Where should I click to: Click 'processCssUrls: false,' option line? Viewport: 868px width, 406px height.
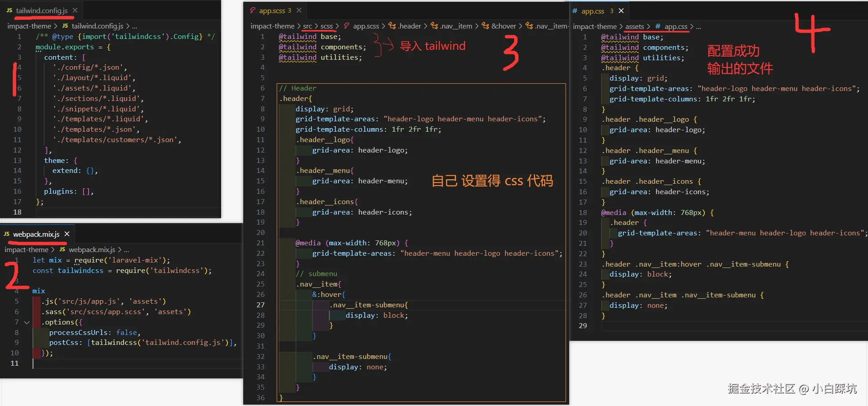[95, 333]
